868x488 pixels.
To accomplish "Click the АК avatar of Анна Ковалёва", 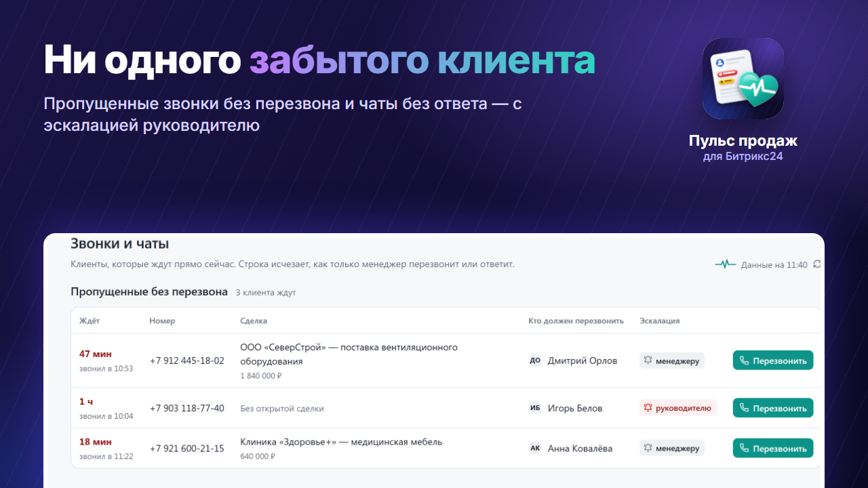I will point(535,448).
